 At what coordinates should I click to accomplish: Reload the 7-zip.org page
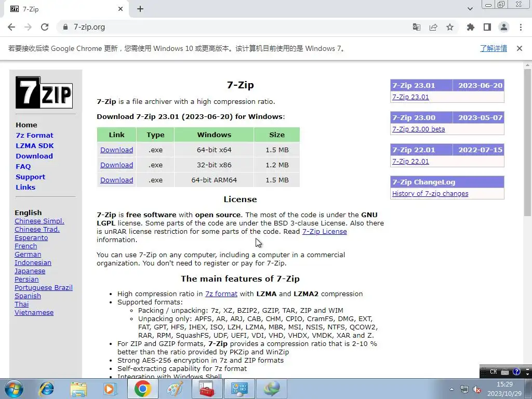[x=45, y=27]
